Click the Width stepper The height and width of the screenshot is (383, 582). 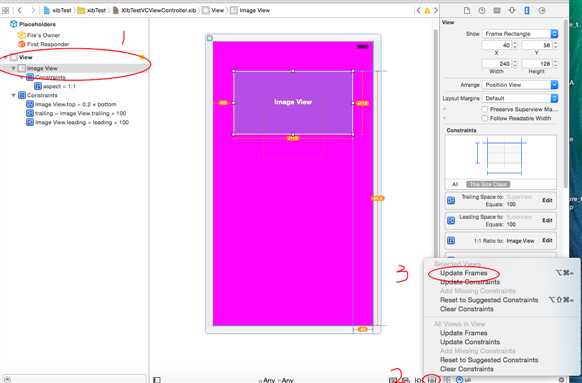[x=514, y=63]
